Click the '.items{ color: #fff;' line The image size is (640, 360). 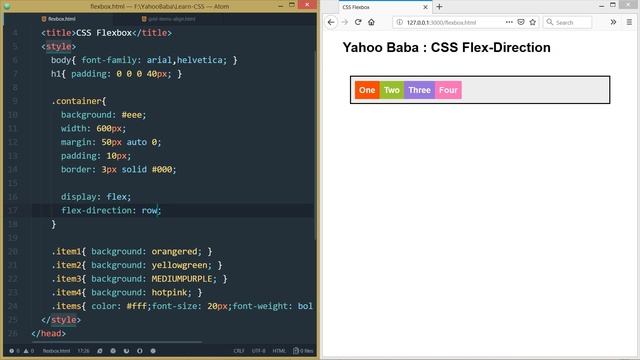[182, 306]
